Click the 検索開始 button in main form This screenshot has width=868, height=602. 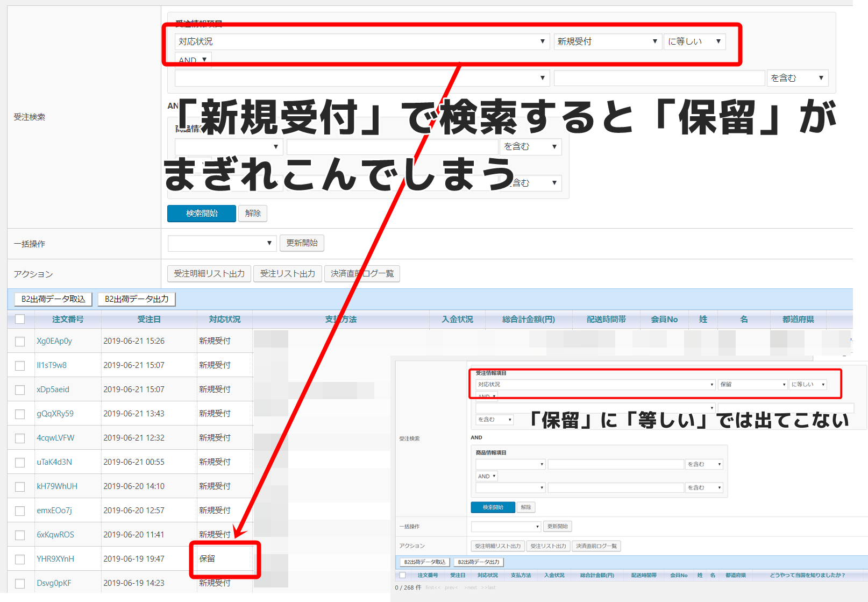[202, 214]
